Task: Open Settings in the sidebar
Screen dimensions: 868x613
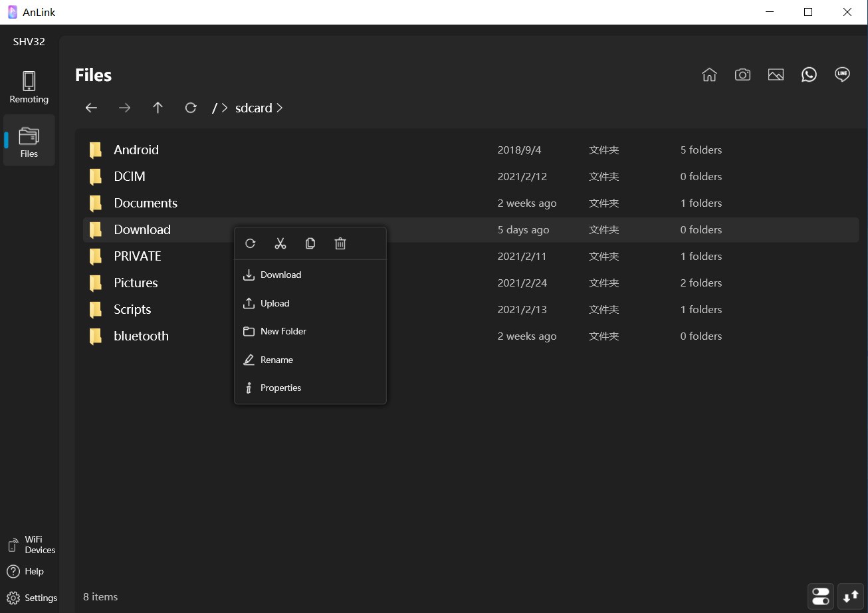Action: [x=32, y=598]
